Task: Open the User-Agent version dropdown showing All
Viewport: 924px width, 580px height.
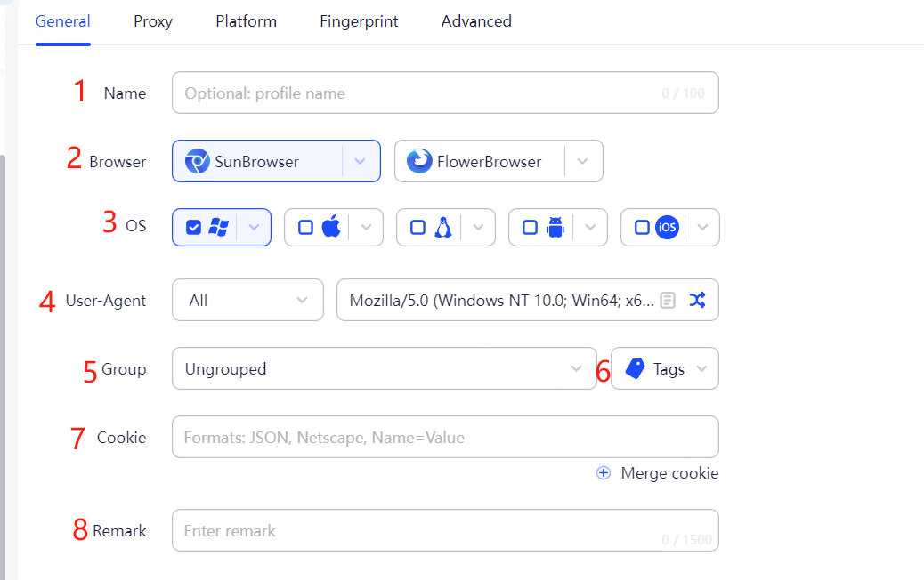Action: [x=247, y=300]
